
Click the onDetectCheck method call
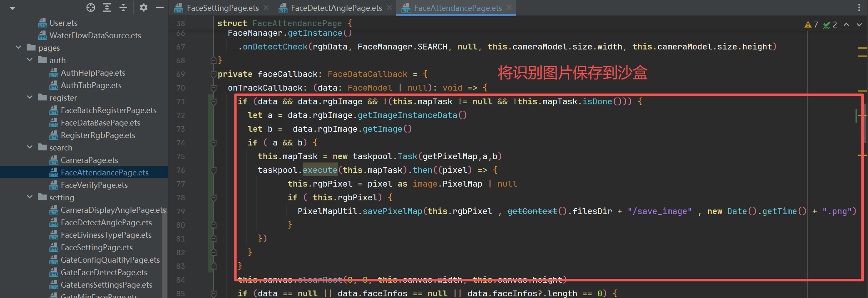click(275, 47)
